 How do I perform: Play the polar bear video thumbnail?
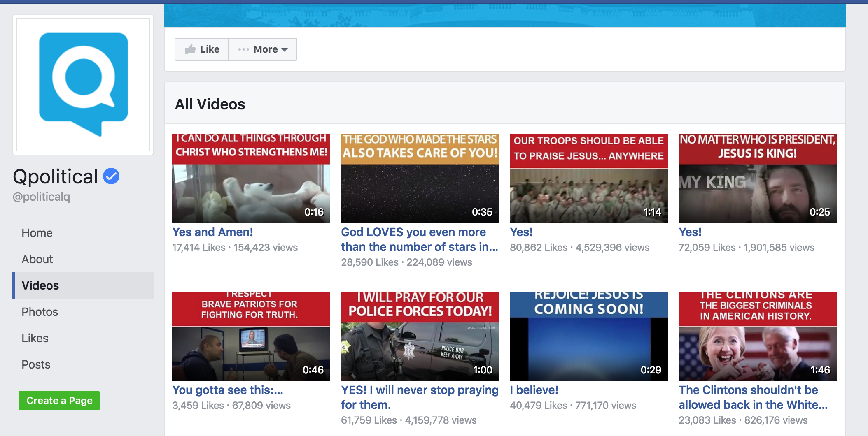click(x=251, y=179)
